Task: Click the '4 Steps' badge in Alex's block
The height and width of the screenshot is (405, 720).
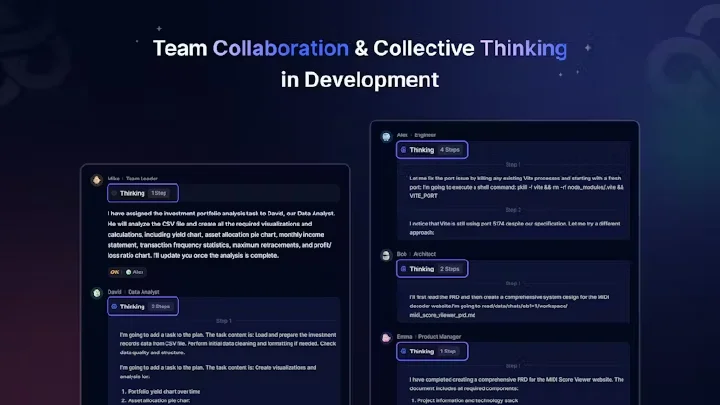Action: click(450, 150)
